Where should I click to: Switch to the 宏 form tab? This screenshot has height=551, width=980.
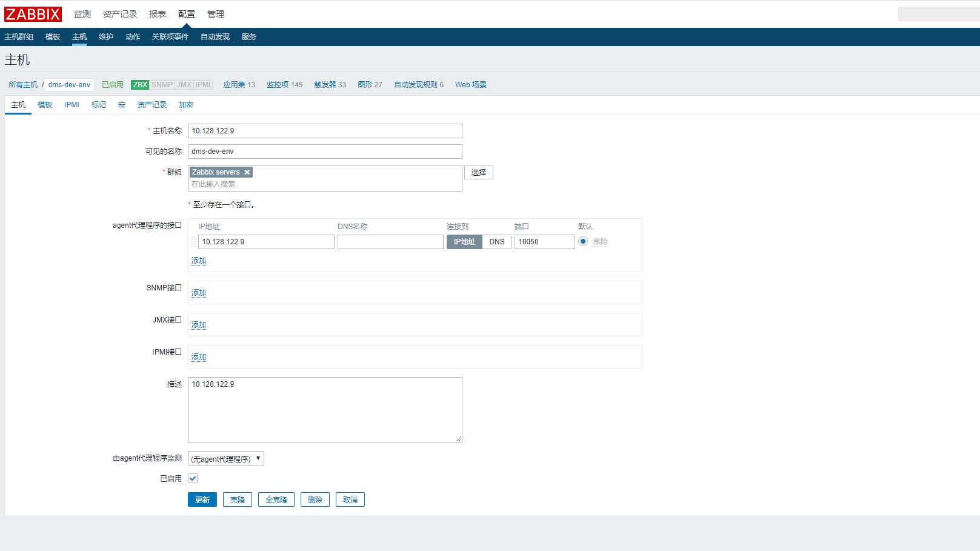pyautogui.click(x=122, y=105)
